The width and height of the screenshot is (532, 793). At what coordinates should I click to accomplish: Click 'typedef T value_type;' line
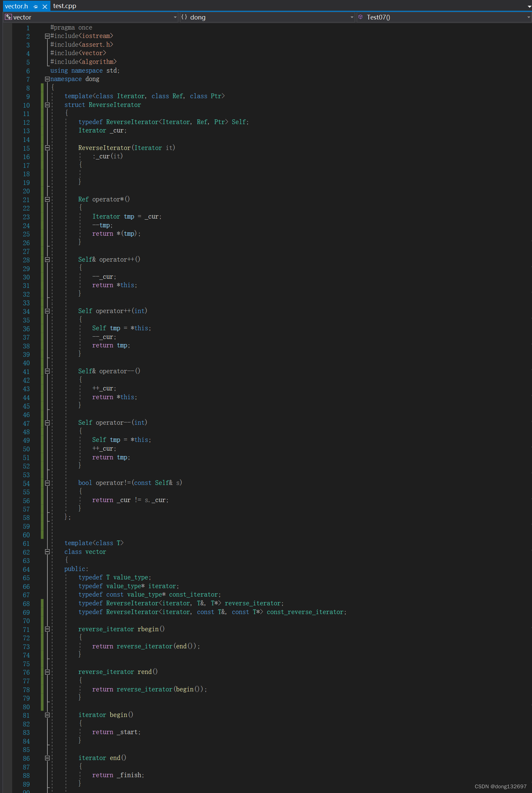point(115,577)
